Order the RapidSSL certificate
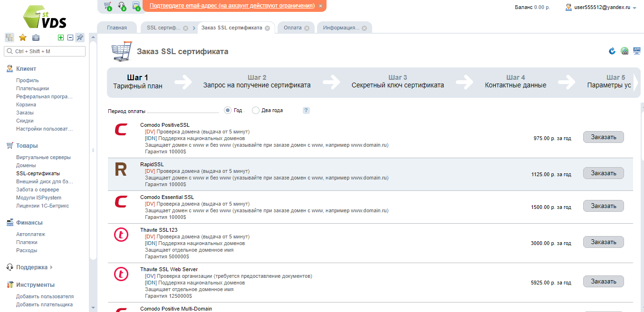 tap(603, 173)
